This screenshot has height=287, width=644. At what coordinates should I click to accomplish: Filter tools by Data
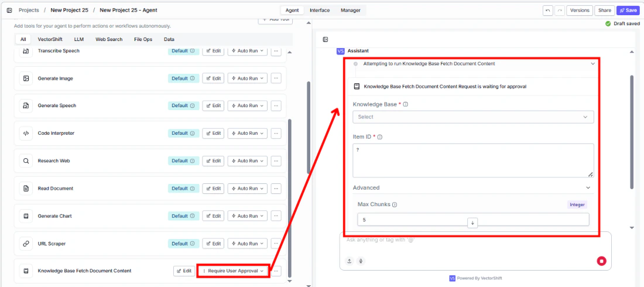click(169, 39)
